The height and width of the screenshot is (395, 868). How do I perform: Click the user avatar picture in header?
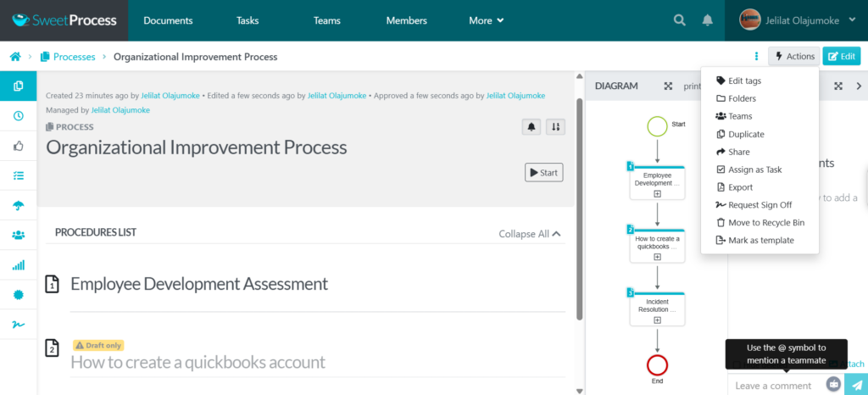click(749, 19)
